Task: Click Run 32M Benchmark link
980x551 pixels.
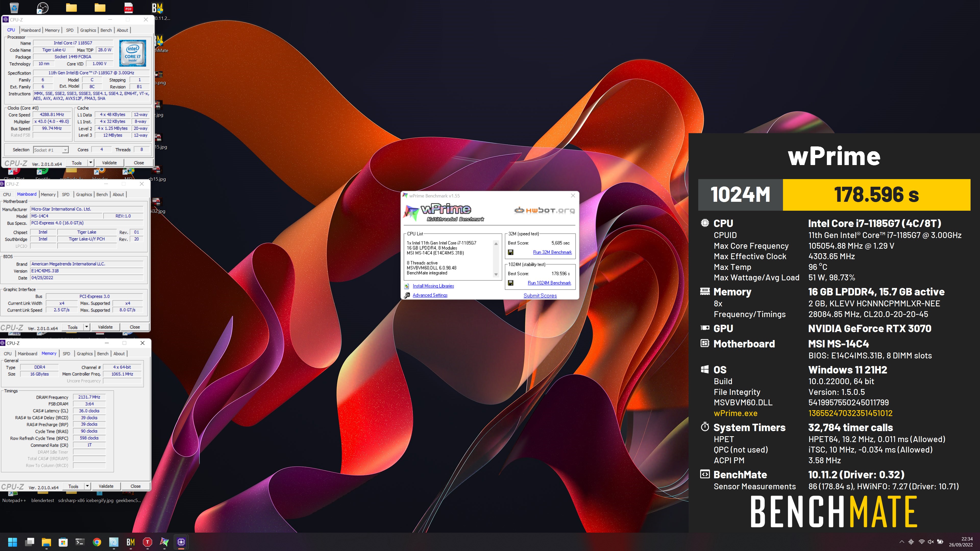Action: (x=552, y=252)
